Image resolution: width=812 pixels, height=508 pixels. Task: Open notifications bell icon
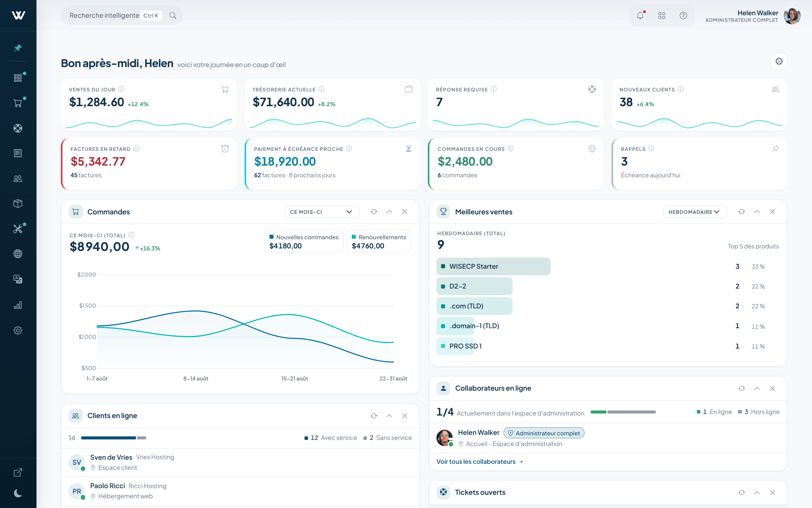640,15
